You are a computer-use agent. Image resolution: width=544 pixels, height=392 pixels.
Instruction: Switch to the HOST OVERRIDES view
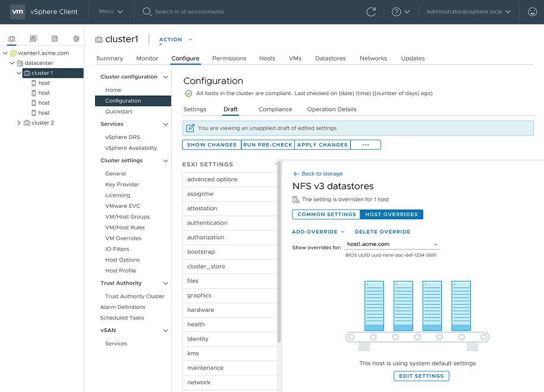(391, 214)
